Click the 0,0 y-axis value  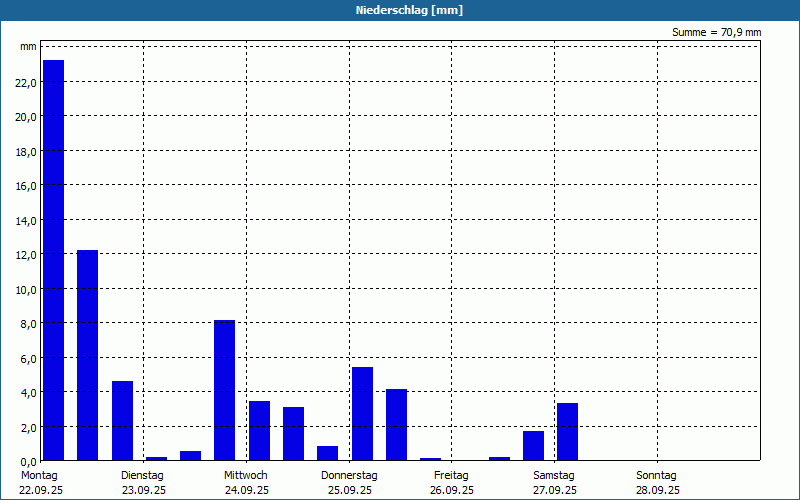(x=29, y=461)
